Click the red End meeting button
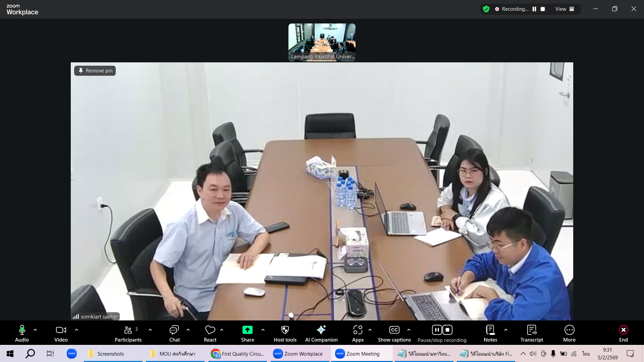 click(623, 330)
